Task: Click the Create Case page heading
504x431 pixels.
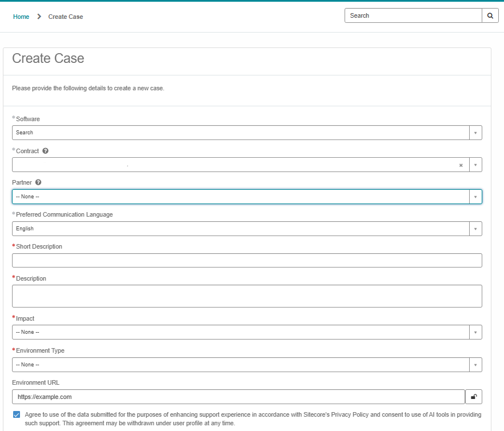Action: 48,58
